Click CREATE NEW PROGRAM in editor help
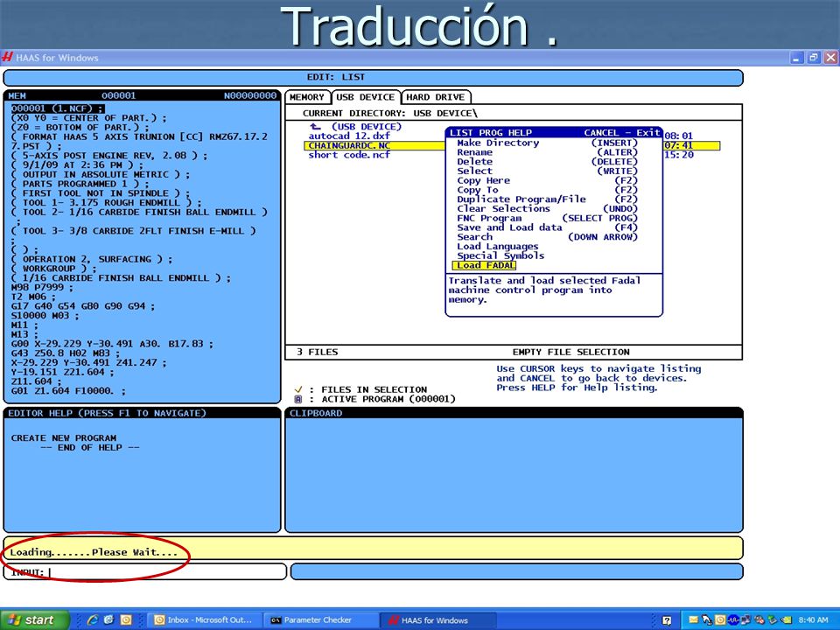The image size is (840, 630). pyautogui.click(x=64, y=437)
